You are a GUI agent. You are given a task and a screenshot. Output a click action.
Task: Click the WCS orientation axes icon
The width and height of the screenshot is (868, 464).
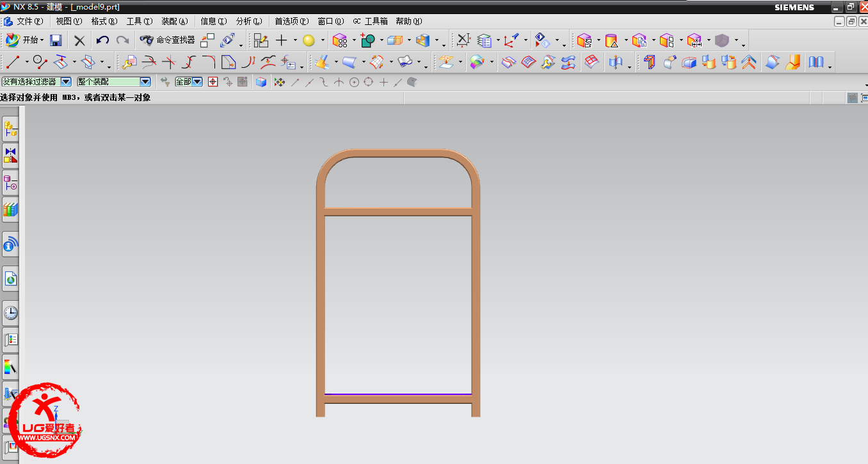coord(511,40)
